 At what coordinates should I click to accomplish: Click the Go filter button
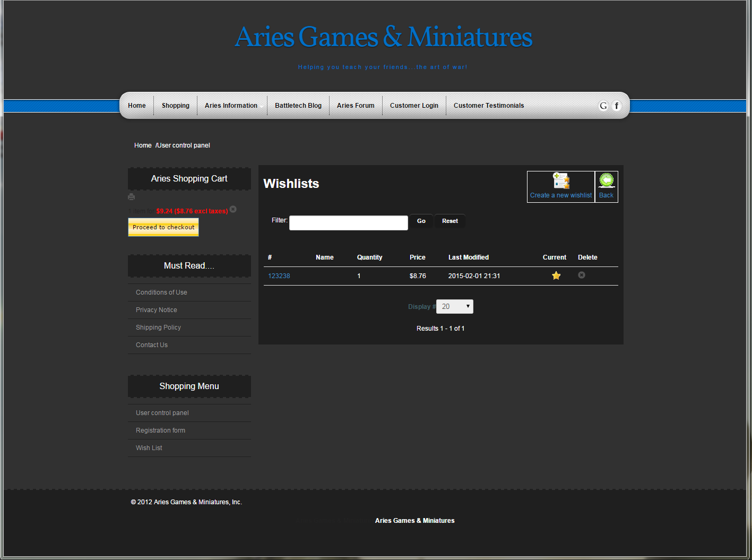click(x=421, y=221)
